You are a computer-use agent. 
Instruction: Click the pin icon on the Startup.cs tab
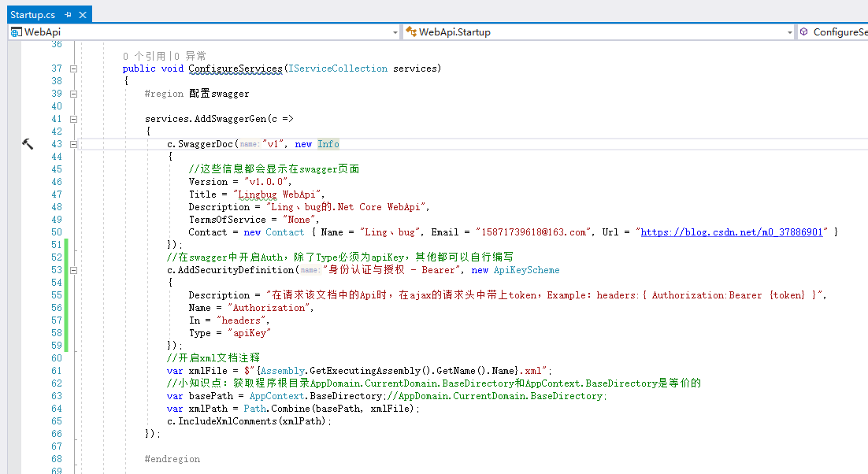tap(68, 14)
